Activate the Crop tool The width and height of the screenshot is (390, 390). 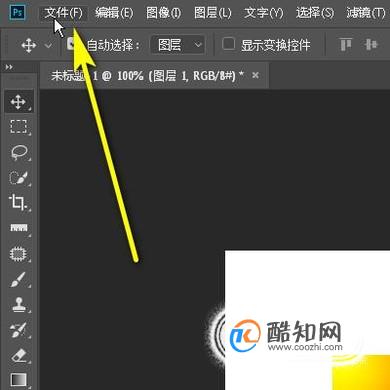pyautogui.click(x=19, y=203)
